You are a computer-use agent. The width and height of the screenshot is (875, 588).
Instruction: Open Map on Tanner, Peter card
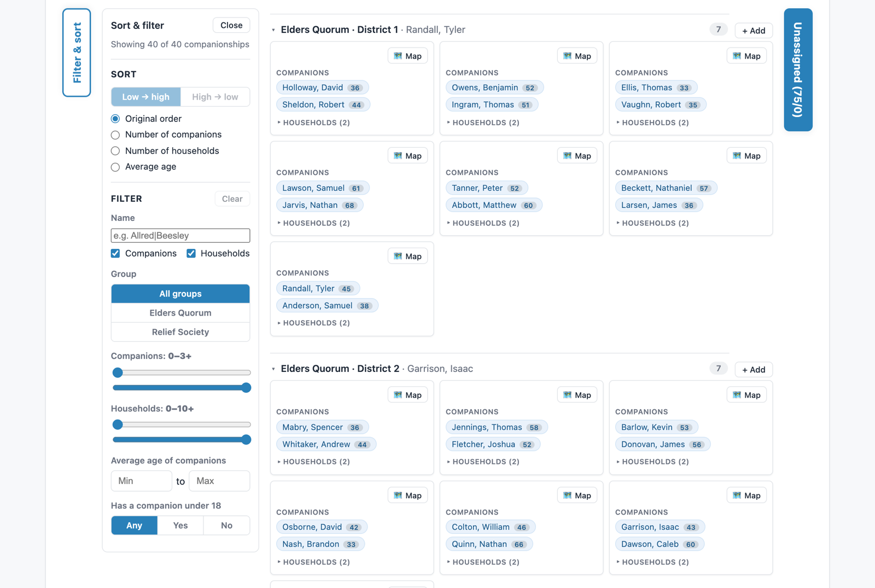point(577,156)
